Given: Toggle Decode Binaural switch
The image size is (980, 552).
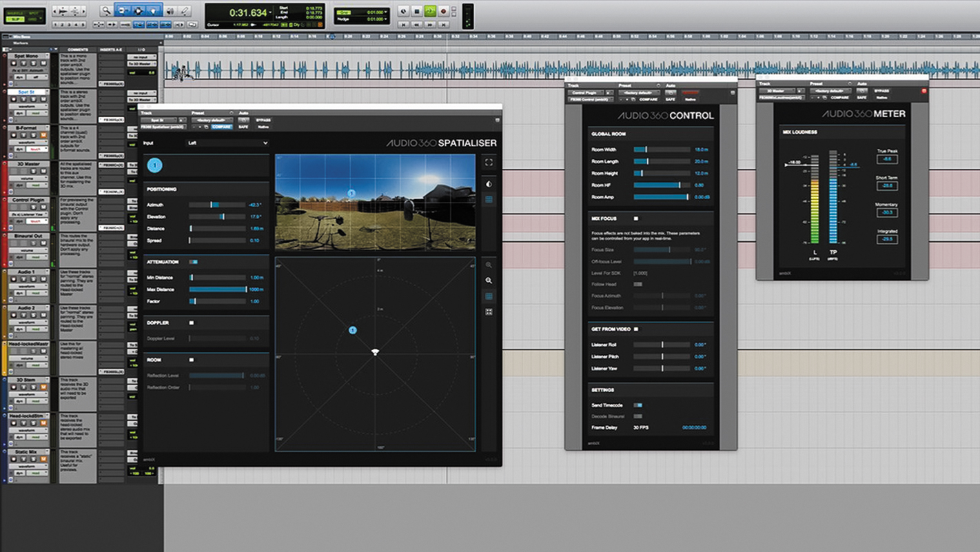Looking at the screenshot, I should [638, 416].
